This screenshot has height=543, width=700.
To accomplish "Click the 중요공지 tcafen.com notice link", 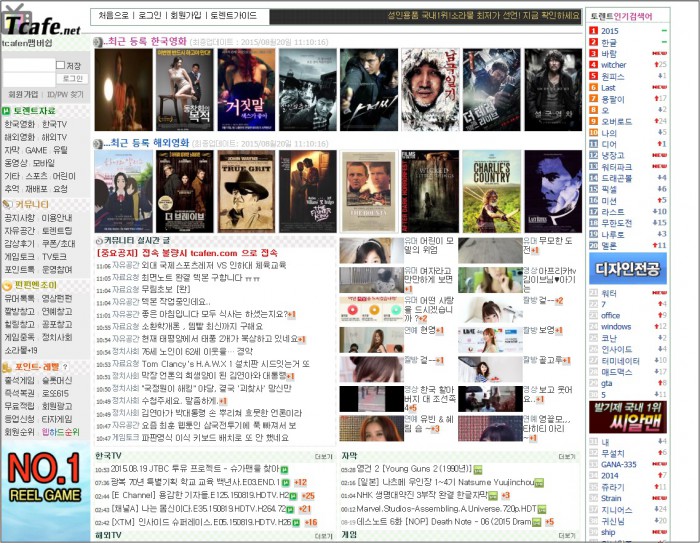I will point(187,253).
